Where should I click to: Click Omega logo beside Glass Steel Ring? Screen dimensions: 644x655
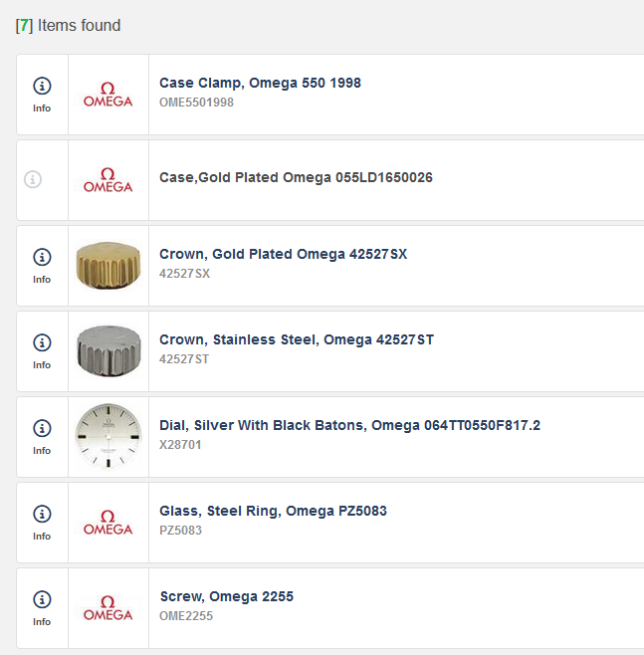click(107, 523)
